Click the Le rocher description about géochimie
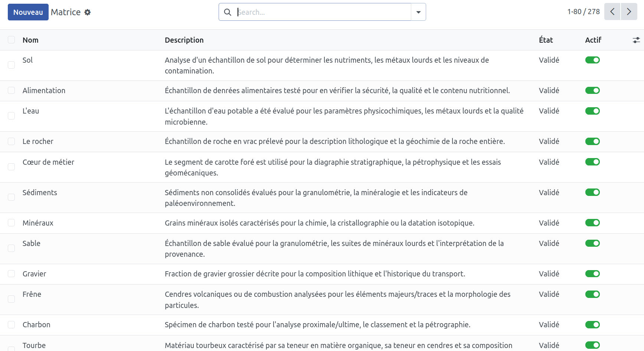This screenshot has width=644, height=351. click(335, 141)
